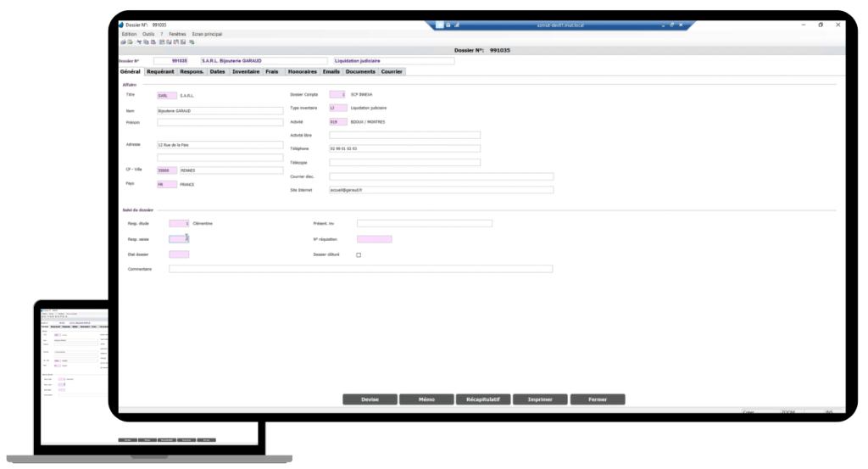Click the Resp. saisie field

tap(179, 239)
